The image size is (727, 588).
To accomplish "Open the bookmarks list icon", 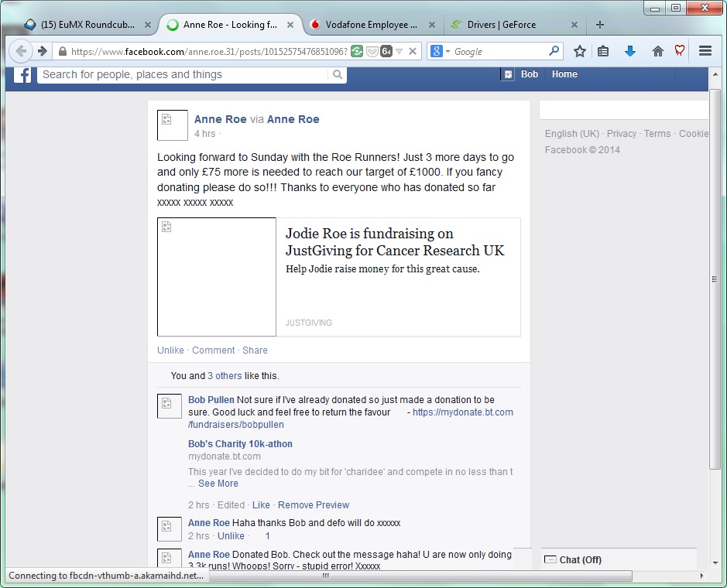I will pyautogui.click(x=603, y=51).
